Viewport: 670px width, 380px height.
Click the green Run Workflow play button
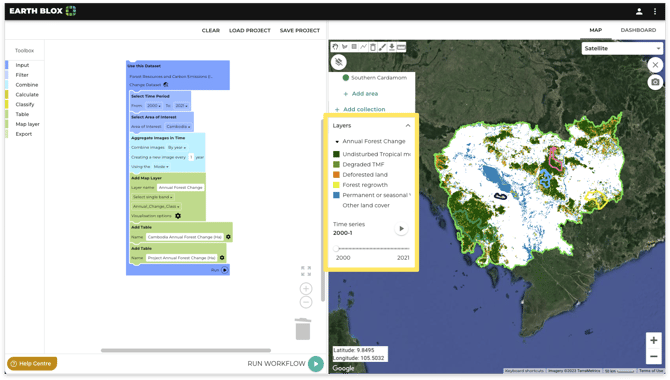(316, 364)
